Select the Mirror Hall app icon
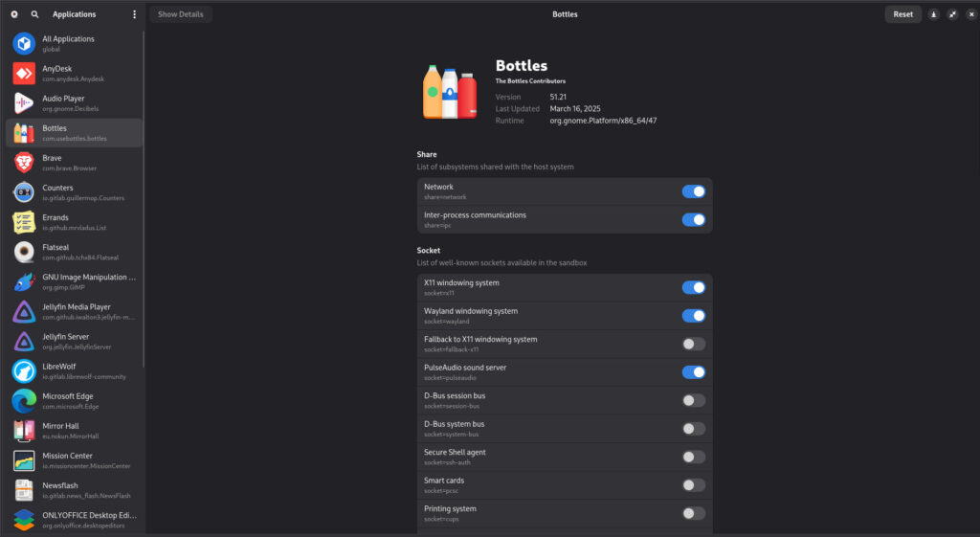 (24, 431)
